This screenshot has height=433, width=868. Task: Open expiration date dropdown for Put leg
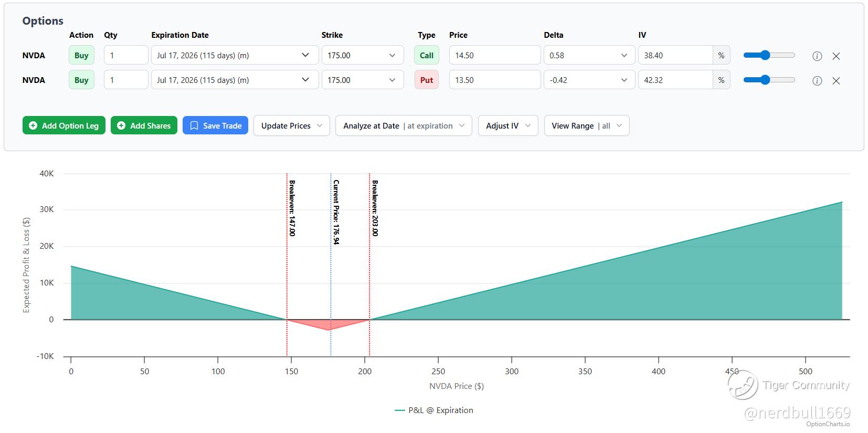click(235, 80)
